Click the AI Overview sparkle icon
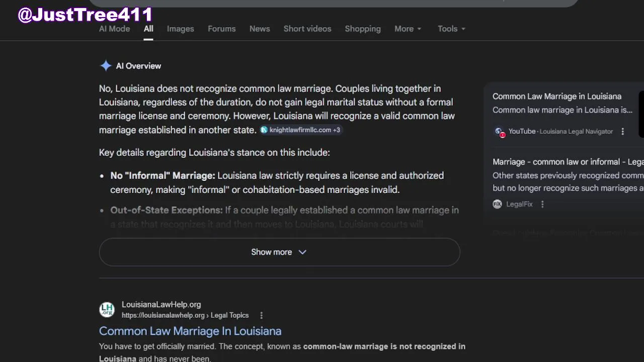644x362 pixels. pyautogui.click(x=106, y=66)
